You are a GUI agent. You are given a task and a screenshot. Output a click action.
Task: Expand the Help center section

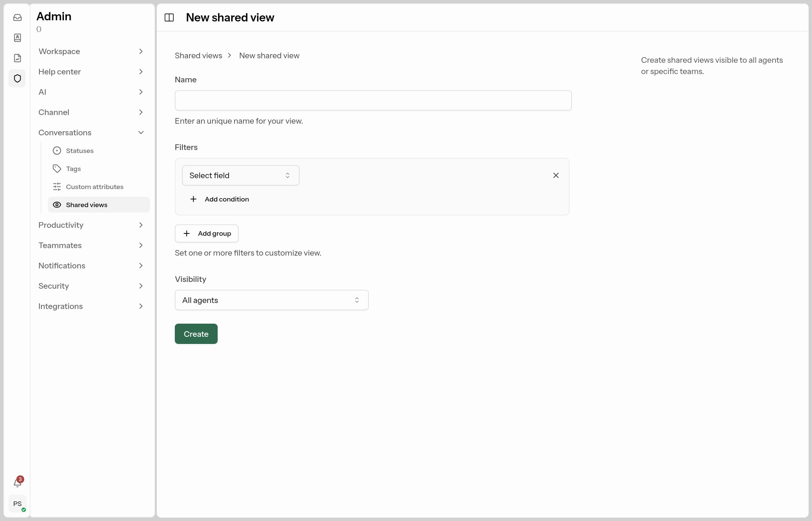click(x=91, y=71)
